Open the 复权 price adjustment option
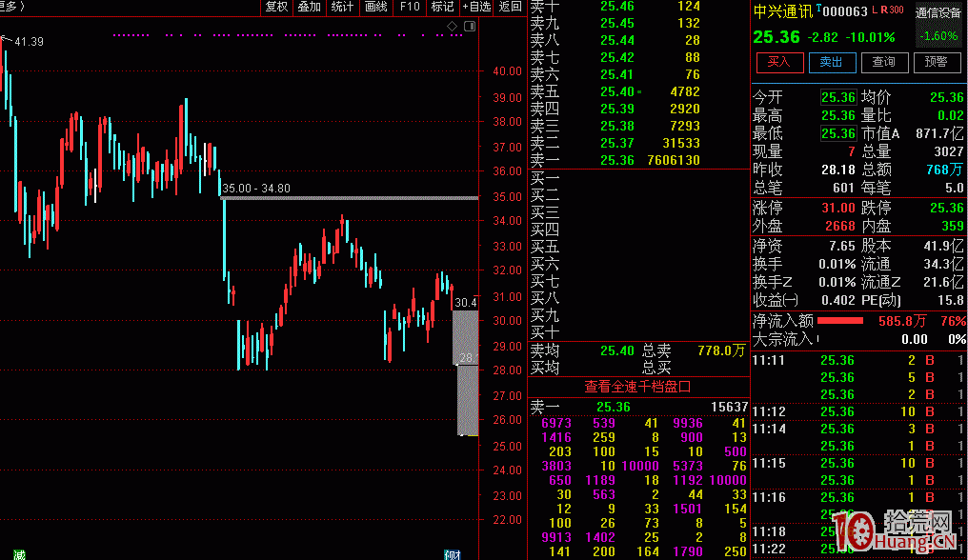This screenshot has width=968, height=560. pos(276,7)
